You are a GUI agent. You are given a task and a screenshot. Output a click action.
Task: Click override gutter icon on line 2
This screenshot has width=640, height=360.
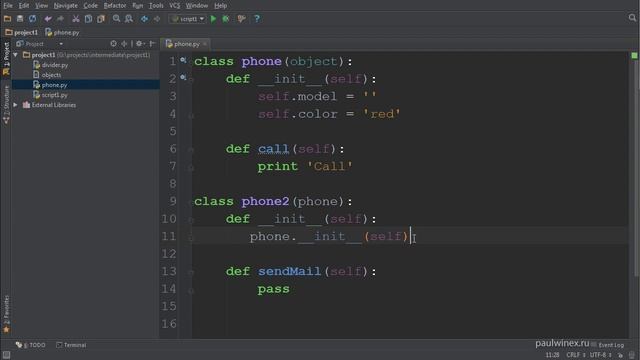pos(183,77)
